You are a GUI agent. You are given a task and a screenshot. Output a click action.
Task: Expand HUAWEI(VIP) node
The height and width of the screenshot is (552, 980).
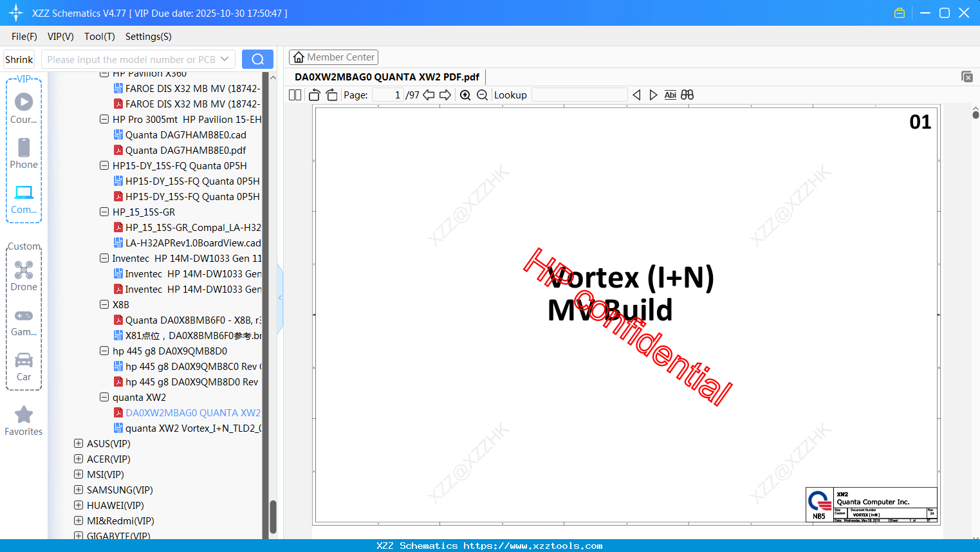(79, 505)
